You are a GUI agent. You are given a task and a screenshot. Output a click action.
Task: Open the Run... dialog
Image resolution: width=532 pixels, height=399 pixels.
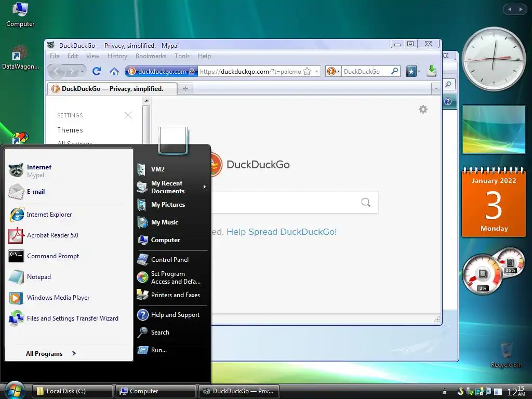coord(172,350)
